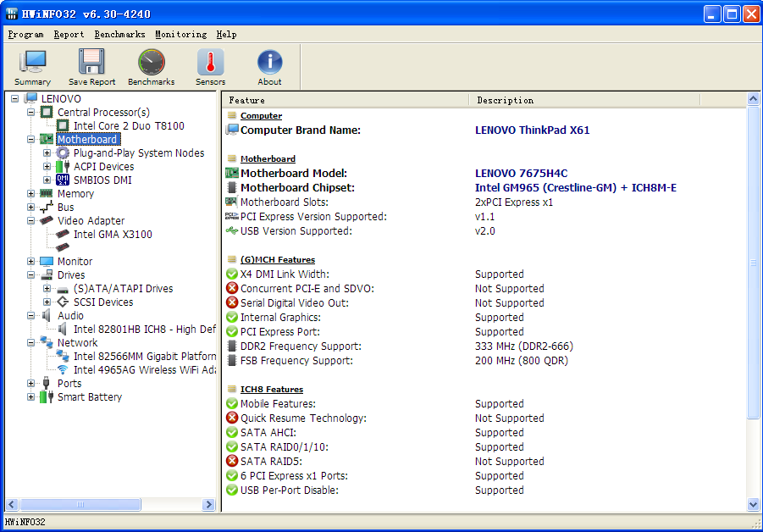Click the vertical scrollbar down arrow

point(753,504)
